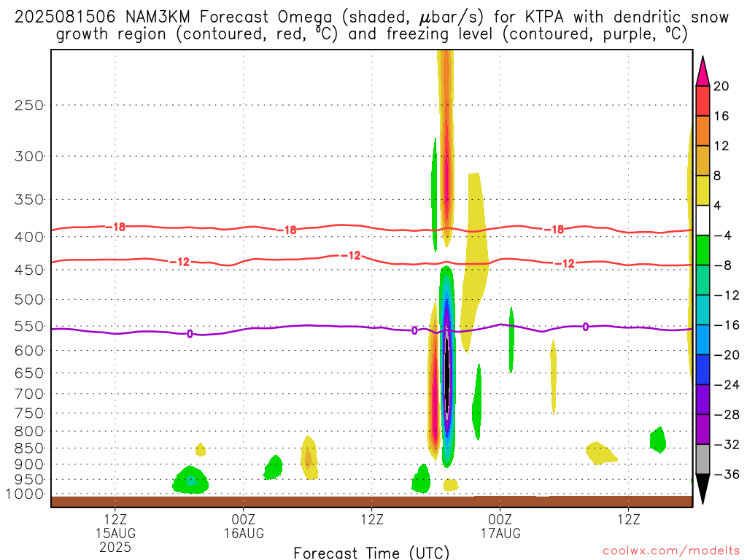The width and height of the screenshot is (747, 560).
Task: Click the last 12Z label after 17AUG
Action: tap(629, 519)
